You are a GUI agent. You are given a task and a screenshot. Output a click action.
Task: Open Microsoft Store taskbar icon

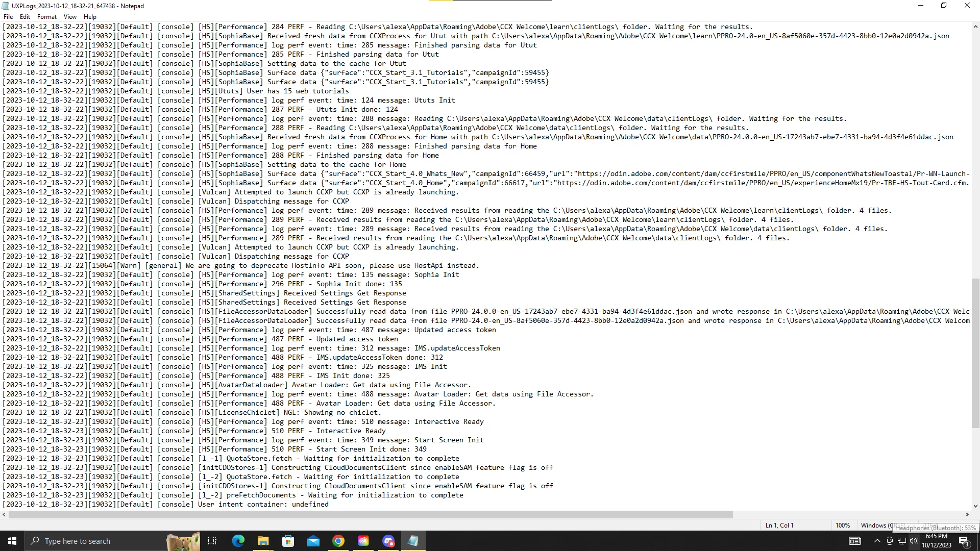[288, 541]
